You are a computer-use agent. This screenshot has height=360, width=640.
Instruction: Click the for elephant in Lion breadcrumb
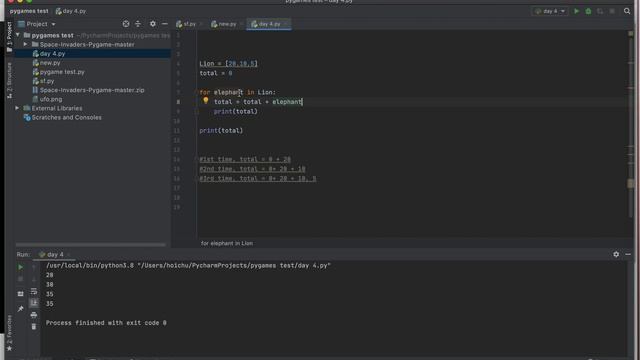pyautogui.click(x=227, y=243)
